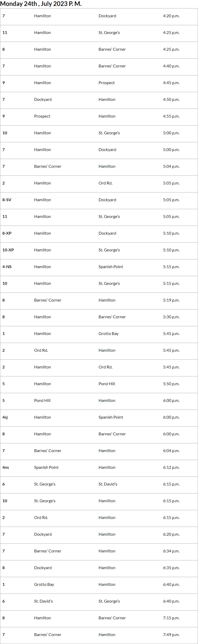Screen dimensions: 198x644
Task: Click the 4:20 p.m. departure time
Action: [x=171, y=16]
